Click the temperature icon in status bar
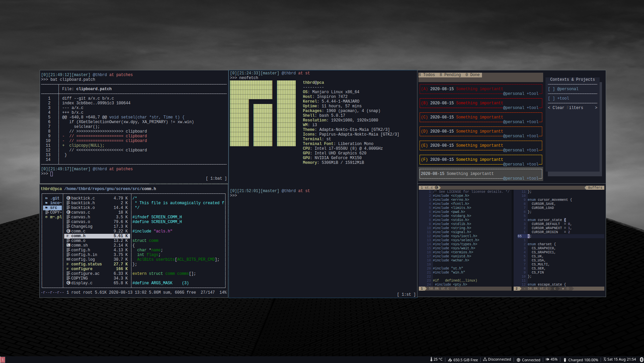Viewport: 644px width, 363px height. point(432,359)
